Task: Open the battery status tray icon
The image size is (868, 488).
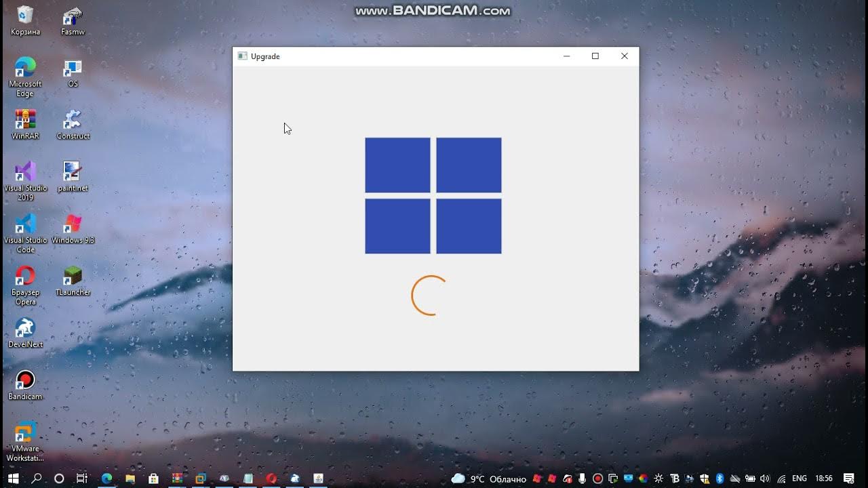Action: coord(750,479)
